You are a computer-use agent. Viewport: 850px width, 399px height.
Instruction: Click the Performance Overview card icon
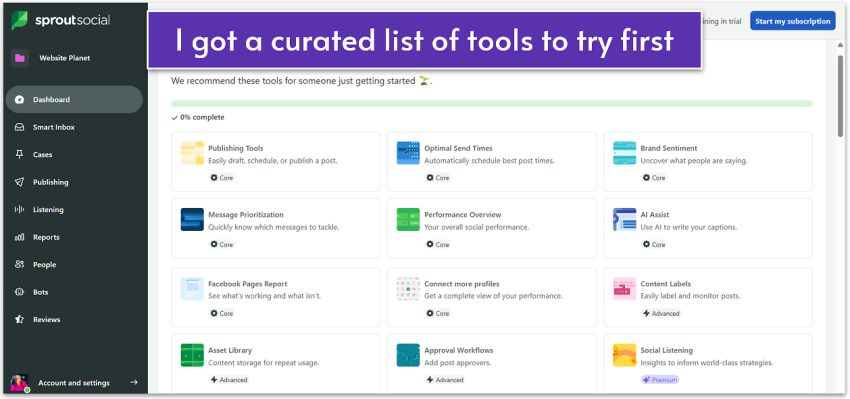coord(408,220)
